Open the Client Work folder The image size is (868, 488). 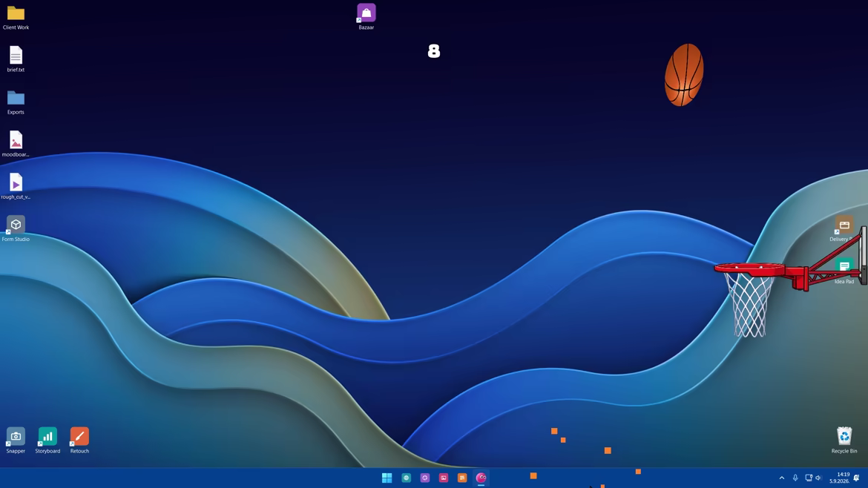pos(16,18)
